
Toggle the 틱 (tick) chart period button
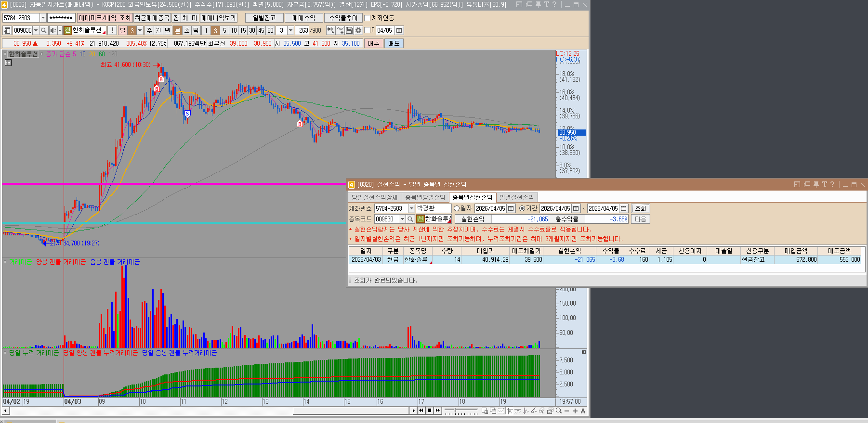click(196, 30)
